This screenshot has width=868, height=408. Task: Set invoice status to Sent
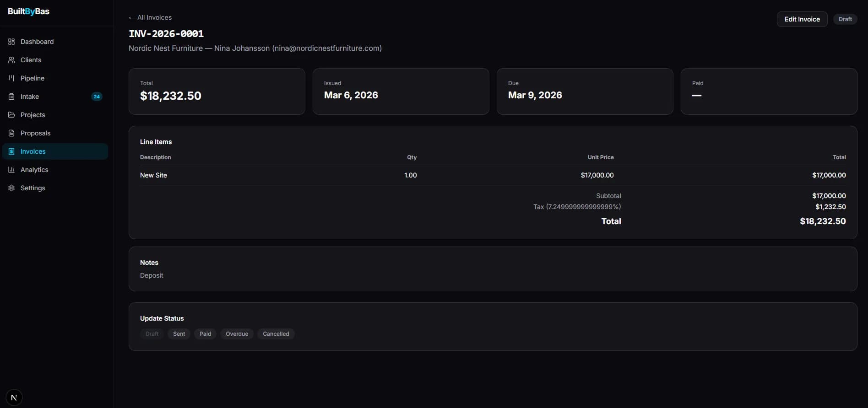click(x=179, y=334)
